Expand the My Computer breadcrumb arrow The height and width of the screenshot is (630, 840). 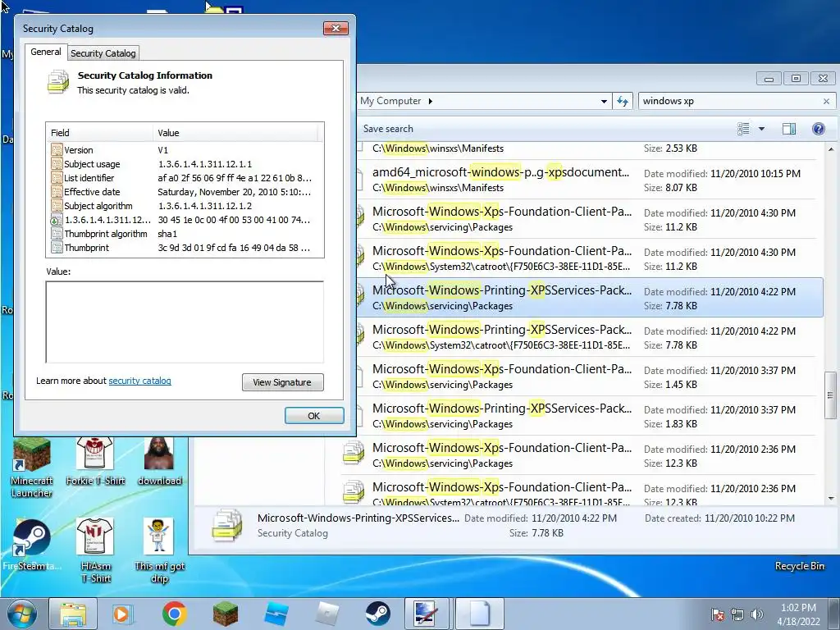click(430, 101)
